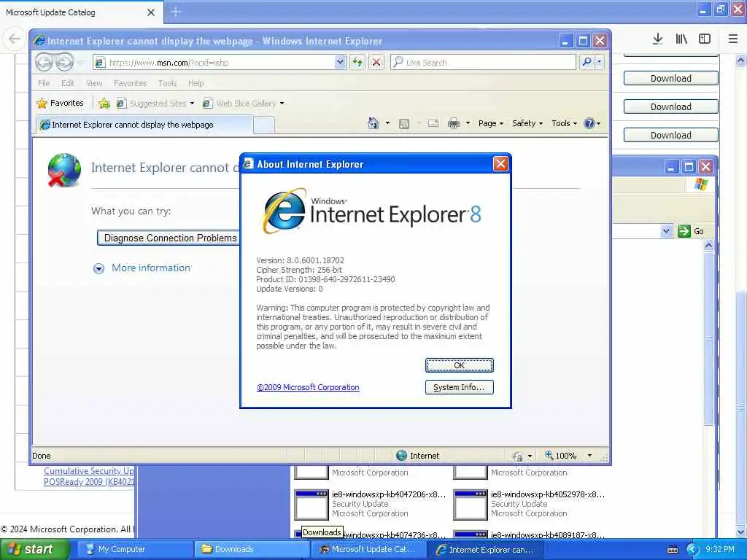Click the status bar protected mode icon

(x=518, y=456)
